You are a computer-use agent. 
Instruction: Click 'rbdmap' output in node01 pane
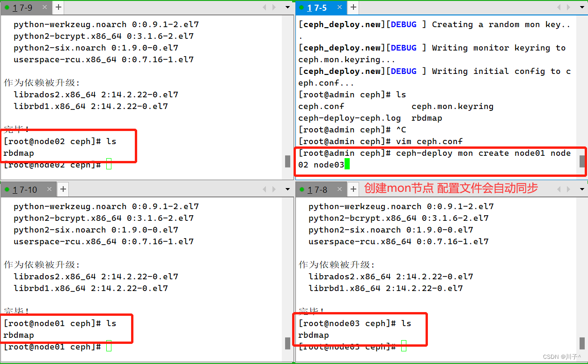point(19,335)
